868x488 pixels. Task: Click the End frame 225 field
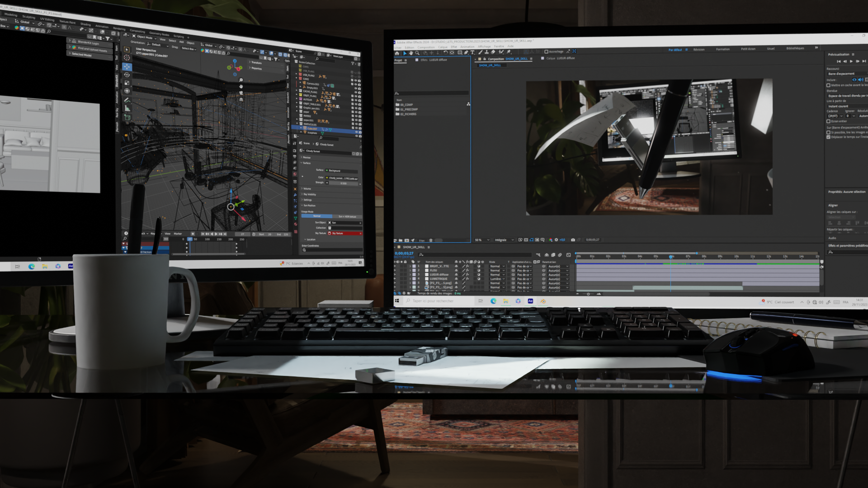click(x=283, y=235)
